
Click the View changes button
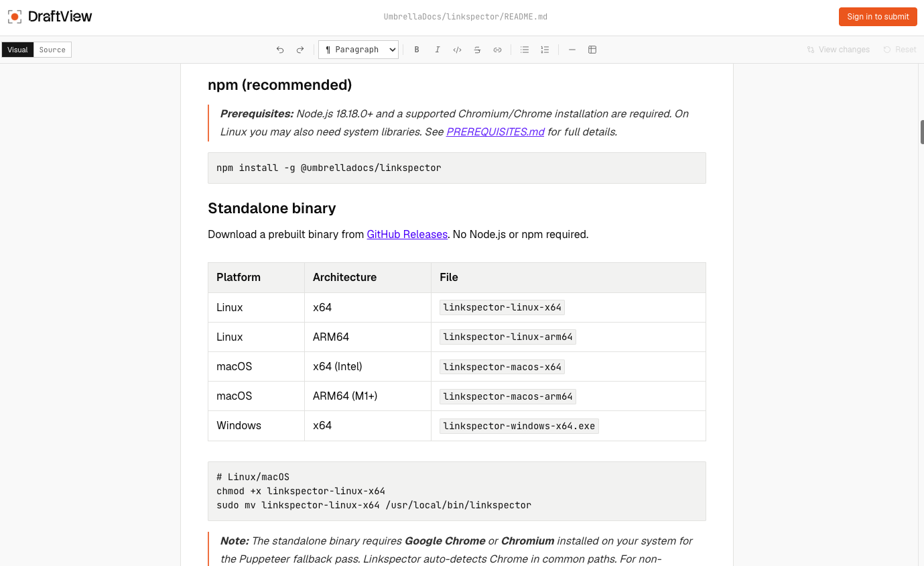[x=838, y=50]
